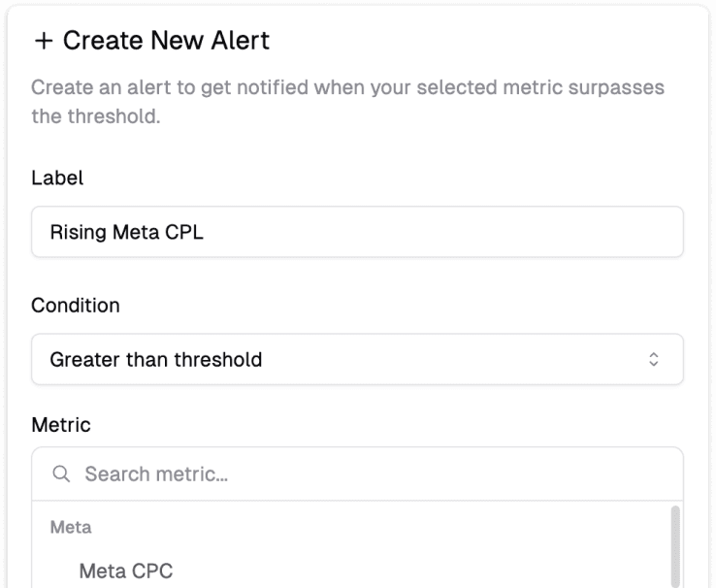
Task: Click the Create New Alert heading
Action: pyautogui.click(x=166, y=41)
